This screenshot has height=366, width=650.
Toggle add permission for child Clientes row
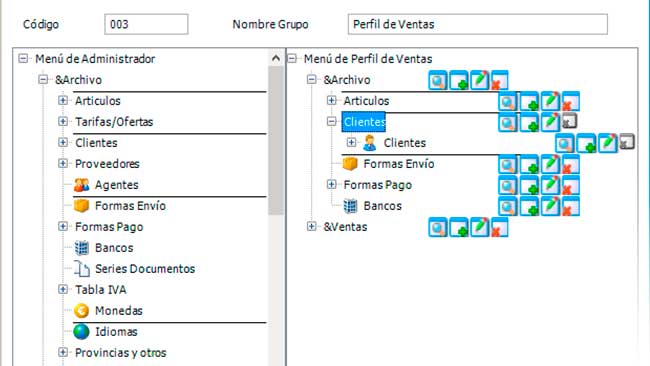[x=586, y=143]
